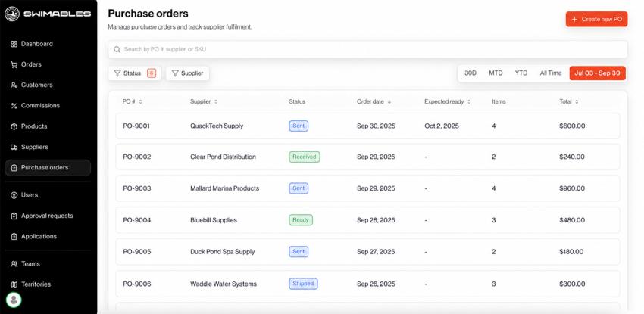Viewport: 644px width, 314px height.
Task: Open Territories in sidebar
Action: pos(48,284)
